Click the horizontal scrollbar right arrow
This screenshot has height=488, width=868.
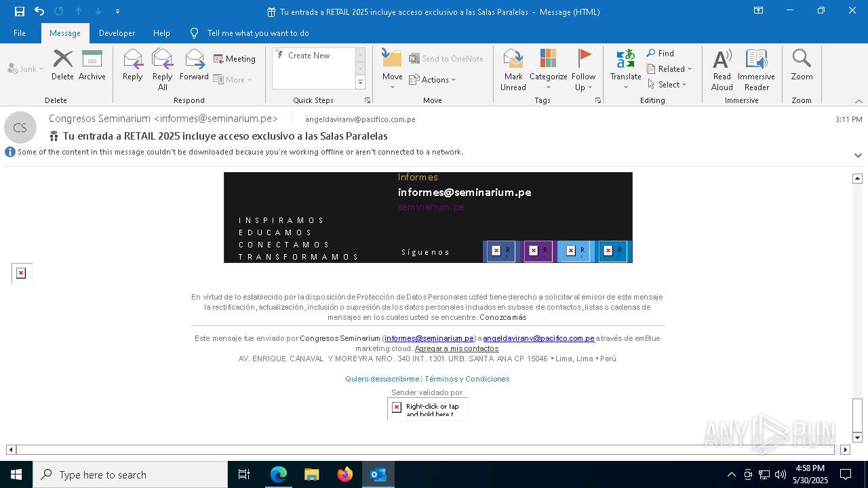[845, 449]
